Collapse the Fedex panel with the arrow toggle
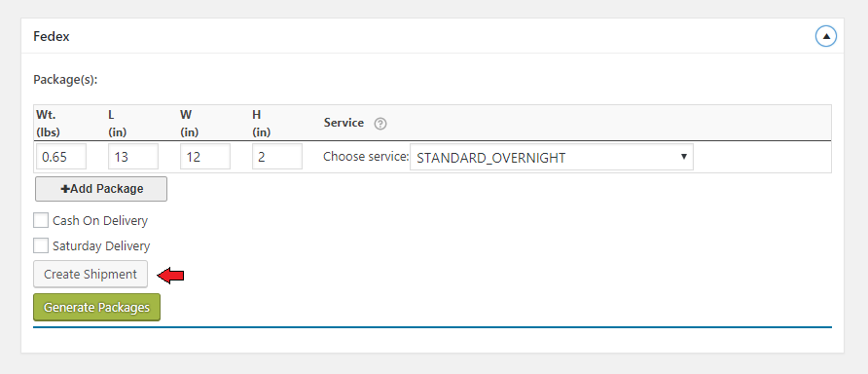Screen dimensions: 868x374 pyautogui.click(x=826, y=37)
